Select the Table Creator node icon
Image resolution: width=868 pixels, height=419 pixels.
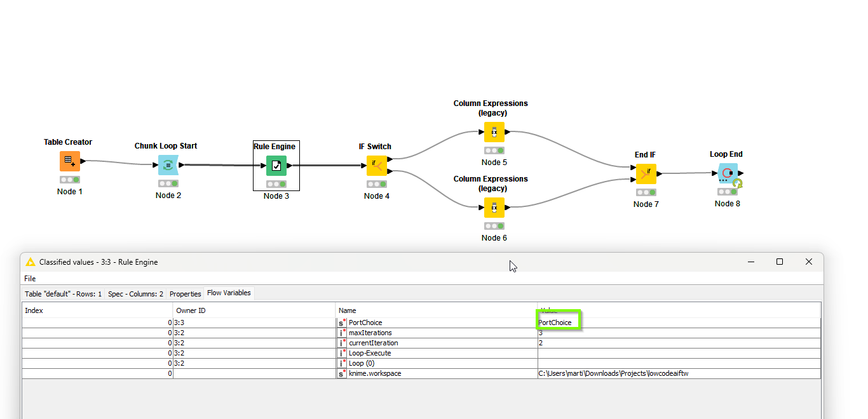coord(70,161)
